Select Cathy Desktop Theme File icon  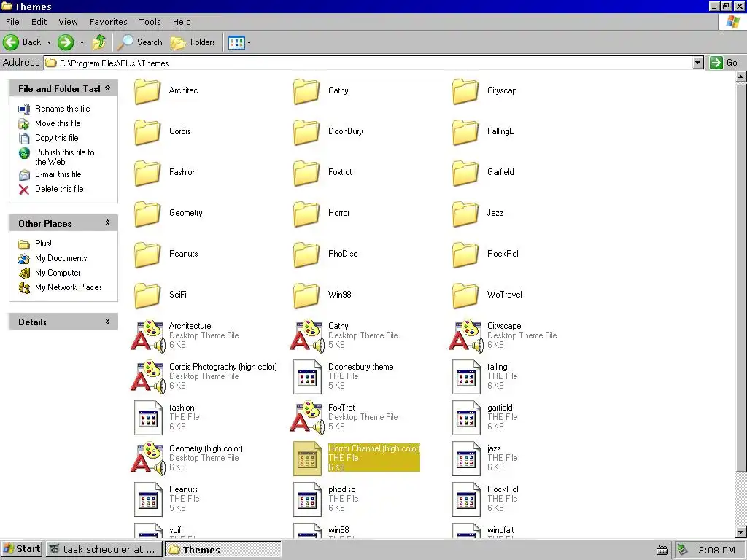(x=307, y=336)
